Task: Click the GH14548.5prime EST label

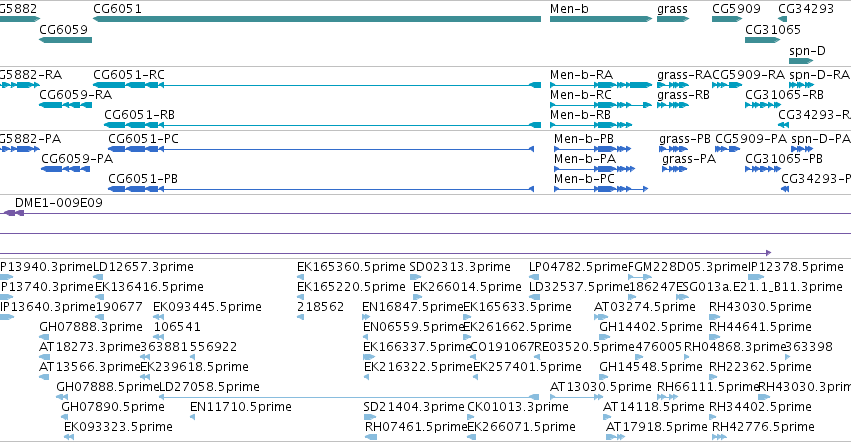Action: (x=651, y=367)
